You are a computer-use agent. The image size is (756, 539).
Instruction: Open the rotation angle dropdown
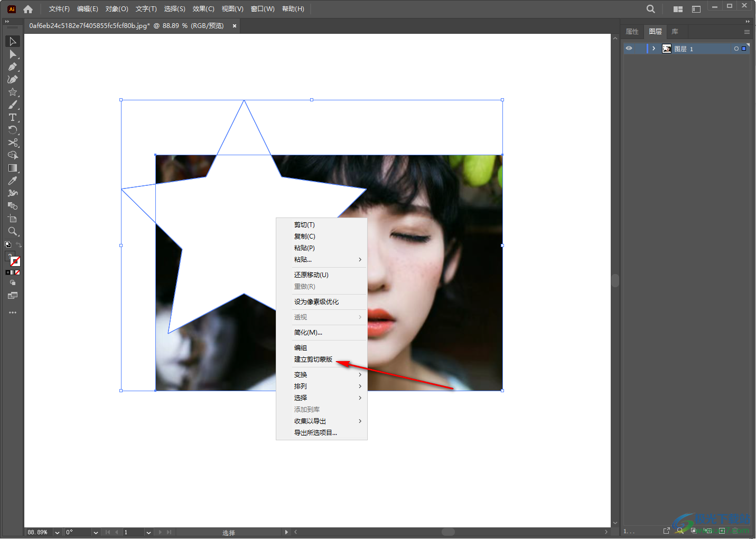coord(96,532)
